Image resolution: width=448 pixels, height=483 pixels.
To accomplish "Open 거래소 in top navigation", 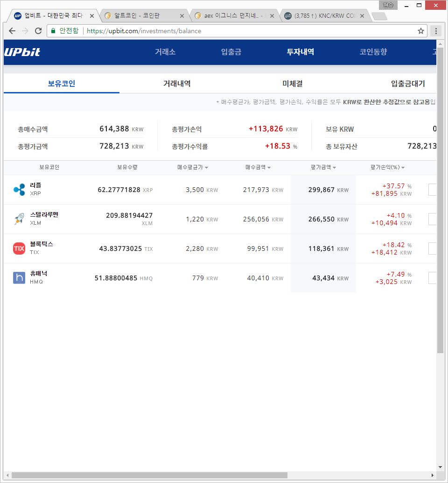I will coord(165,52).
